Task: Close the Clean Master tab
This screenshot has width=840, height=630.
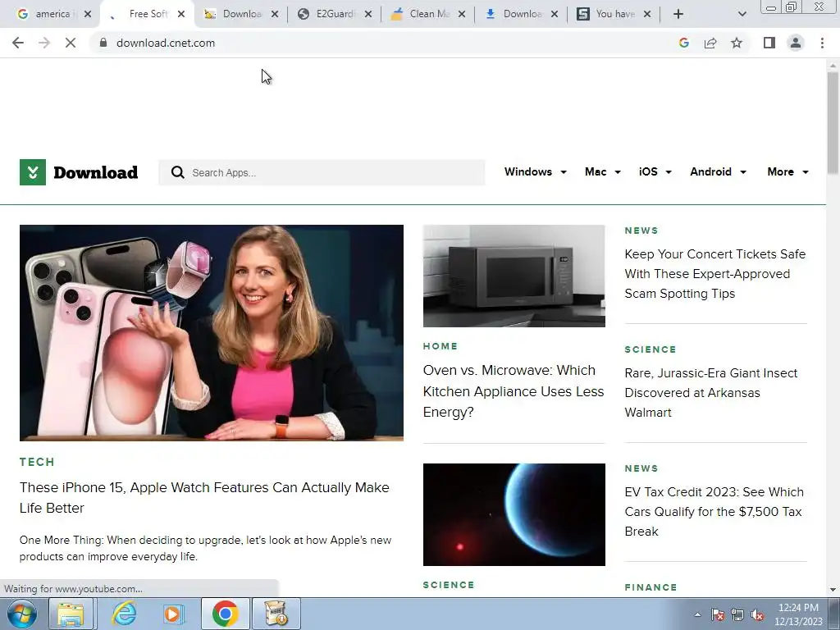Action: [x=462, y=14]
